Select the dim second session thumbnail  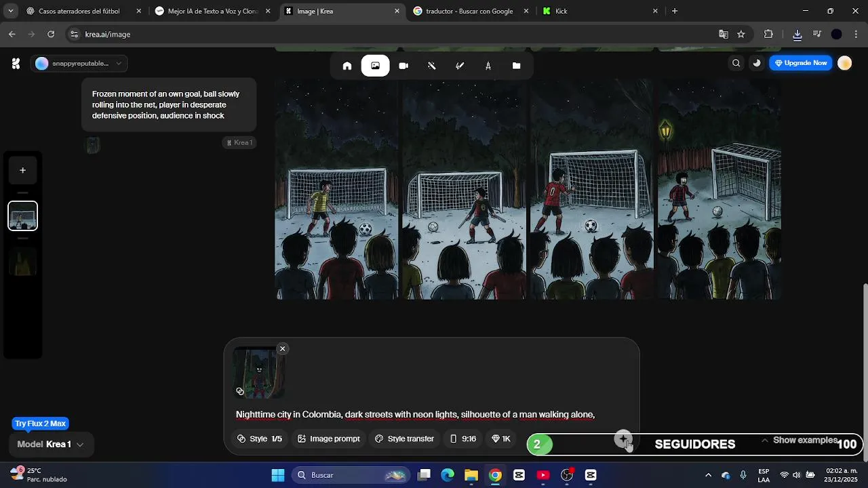tap(22, 261)
